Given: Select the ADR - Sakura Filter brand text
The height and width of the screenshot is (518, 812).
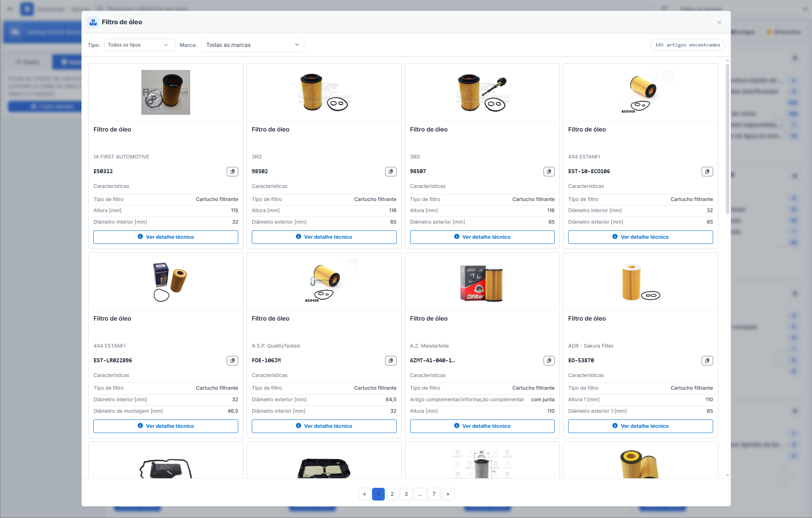Looking at the screenshot, I should pyautogui.click(x=591, y=346).
